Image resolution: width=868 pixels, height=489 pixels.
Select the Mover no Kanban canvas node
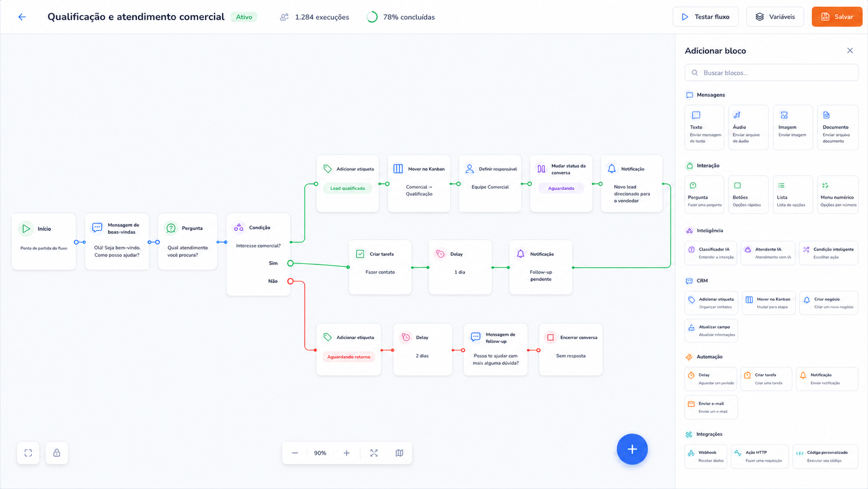coord(419,183)
